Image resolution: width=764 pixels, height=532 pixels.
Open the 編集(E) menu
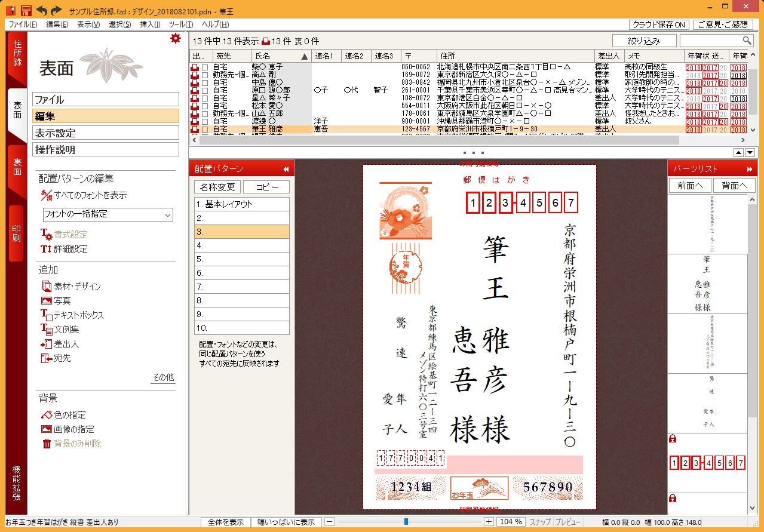pyautogui.click(x=57, y=24)
